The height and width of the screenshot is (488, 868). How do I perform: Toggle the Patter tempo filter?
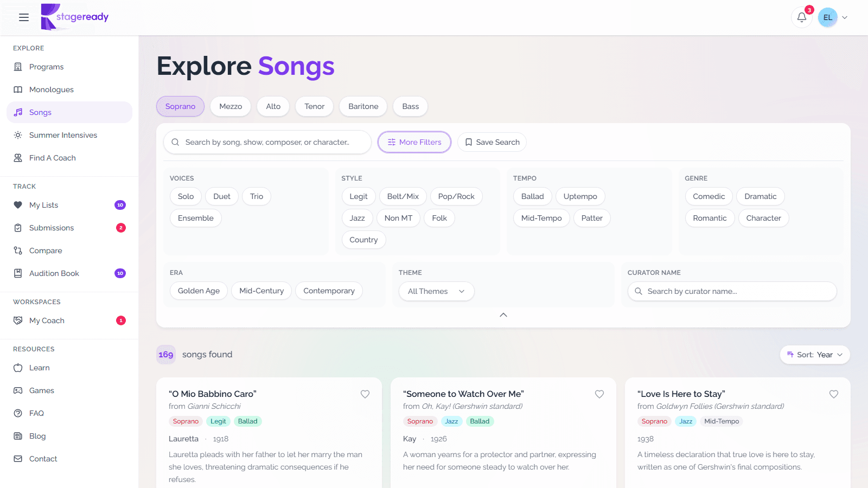tap(592, 218)
